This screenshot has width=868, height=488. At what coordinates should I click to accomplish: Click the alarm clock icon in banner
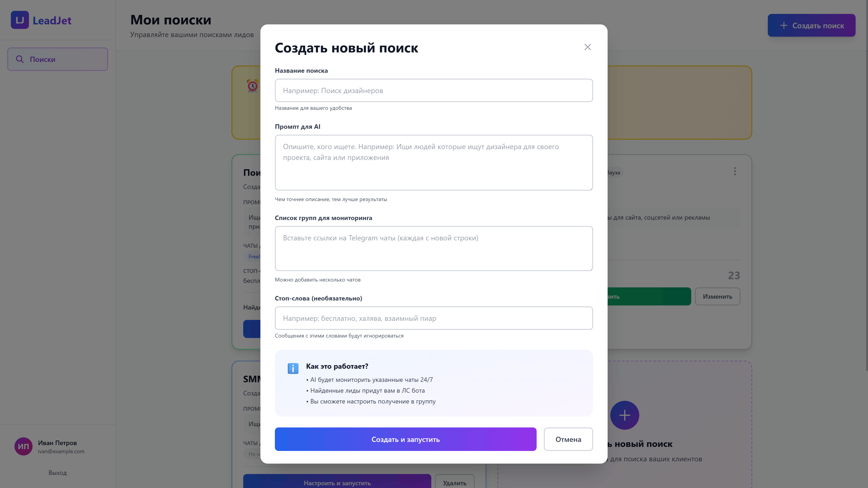[x=252, y=86]
